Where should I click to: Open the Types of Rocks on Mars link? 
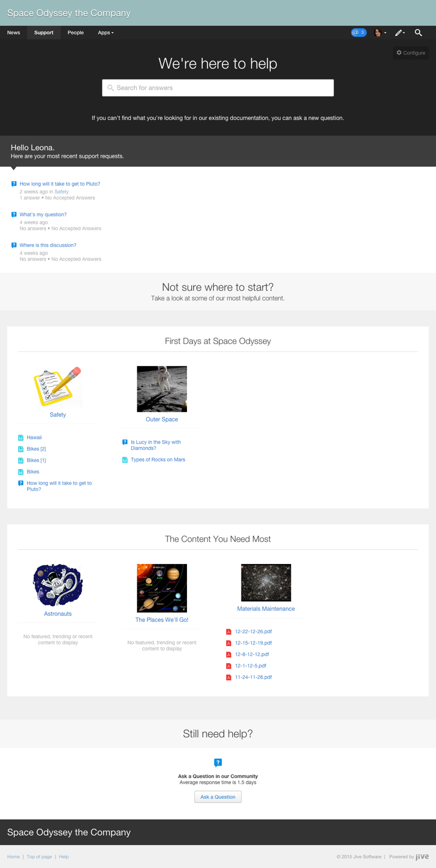point(158,460)
